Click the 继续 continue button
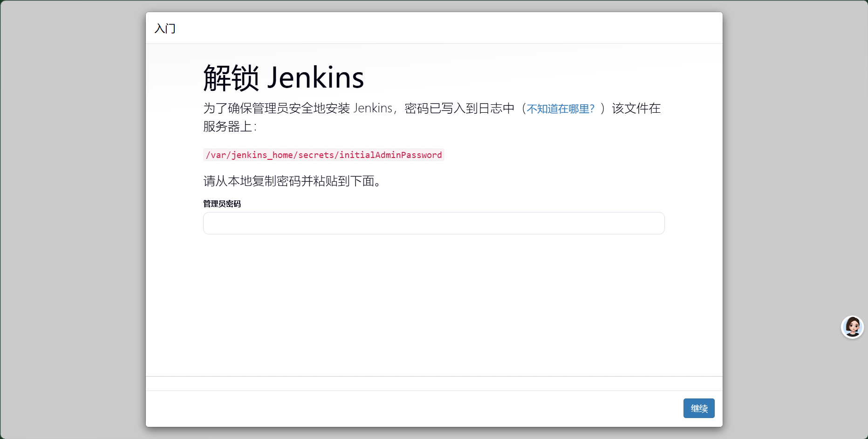Image resolution: width=868 pixels, height=439 pixels. (x=699, y=408)
